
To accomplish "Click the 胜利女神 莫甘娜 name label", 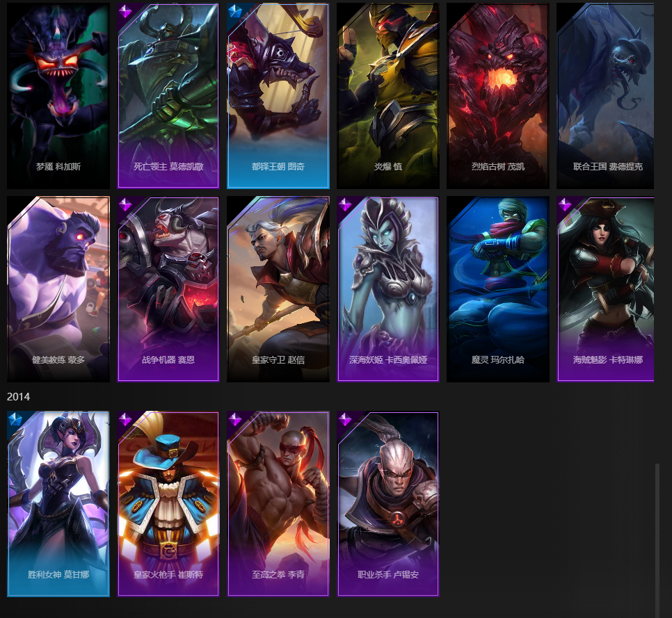I will click(x=58, y=574).
